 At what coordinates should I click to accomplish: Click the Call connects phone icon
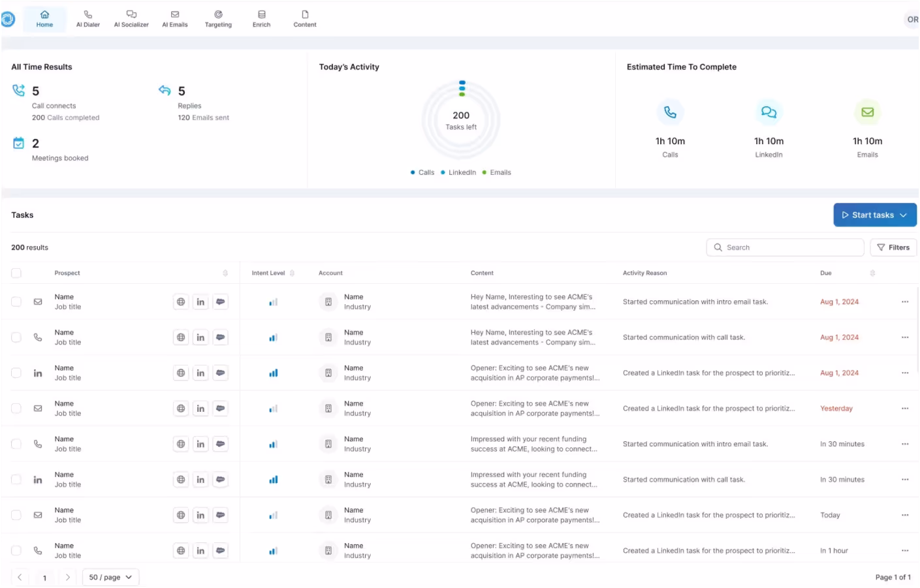point(19,90)
